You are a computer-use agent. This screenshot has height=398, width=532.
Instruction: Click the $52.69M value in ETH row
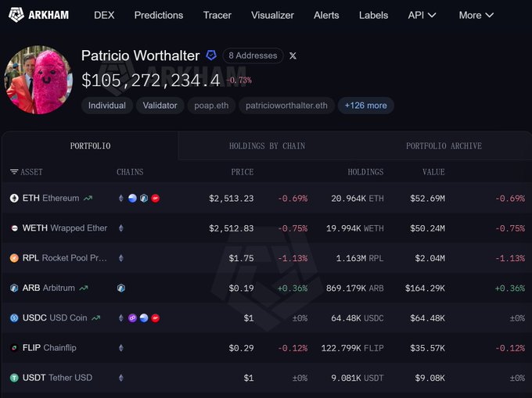click(x=427, y=199)
